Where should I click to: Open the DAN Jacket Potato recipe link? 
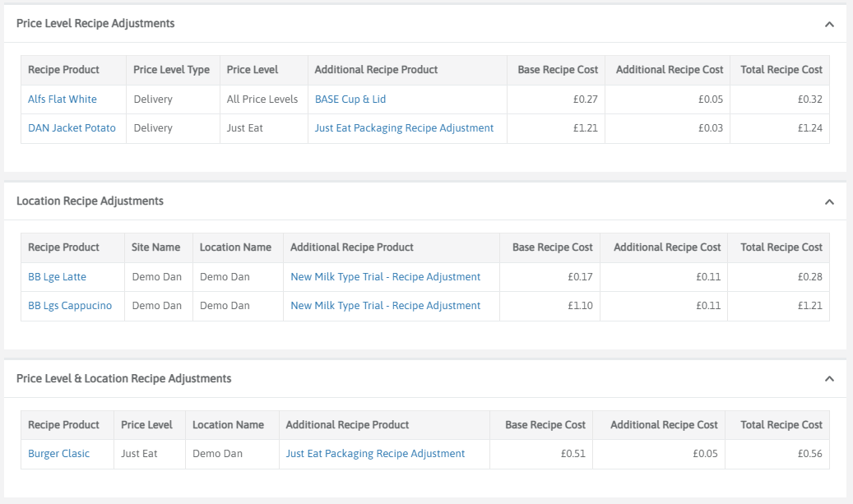point(72,128)
